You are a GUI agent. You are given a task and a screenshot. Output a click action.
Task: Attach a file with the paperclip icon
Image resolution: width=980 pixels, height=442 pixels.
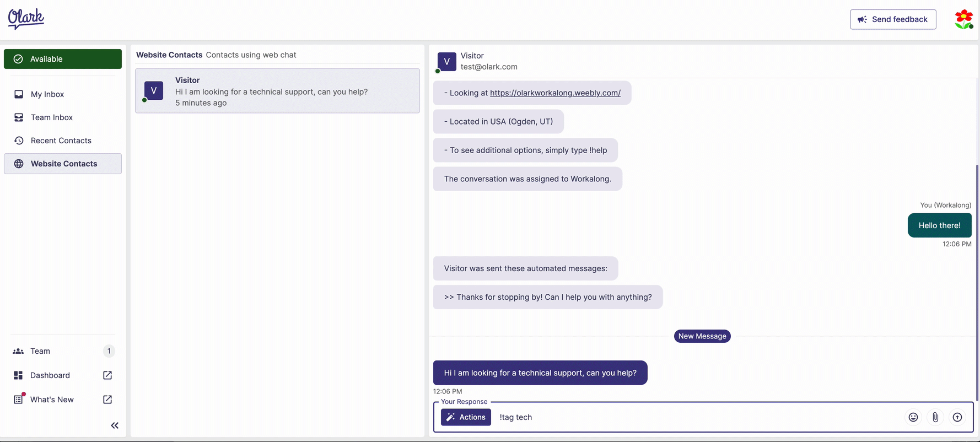(x=935, y=417)
